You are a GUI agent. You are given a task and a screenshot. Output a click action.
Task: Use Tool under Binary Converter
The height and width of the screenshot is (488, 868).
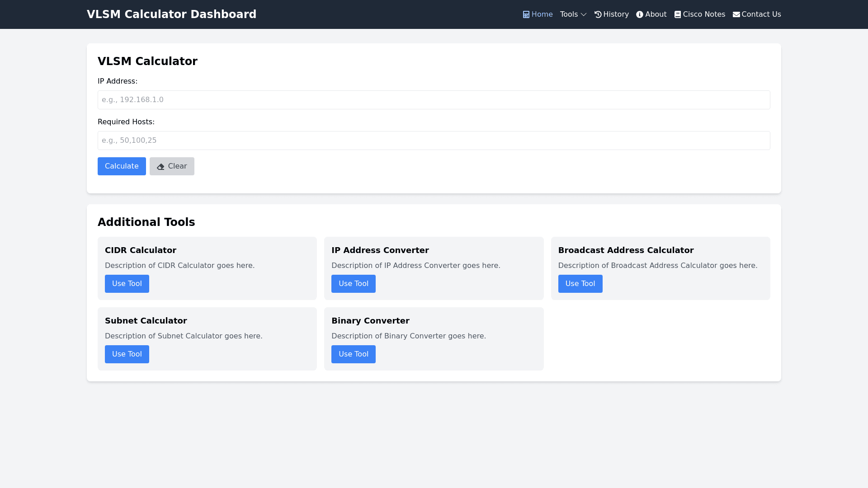(x=354, y=354)
